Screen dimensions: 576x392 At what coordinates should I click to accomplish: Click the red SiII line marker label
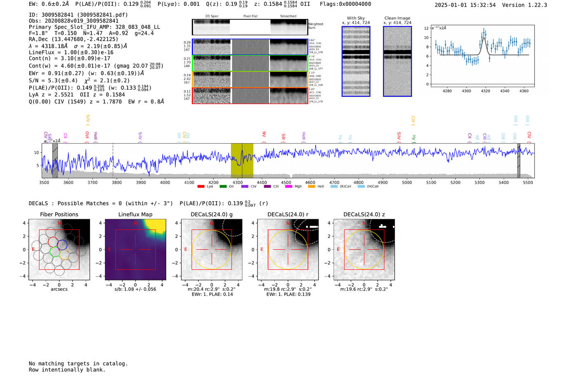point(283,138)
